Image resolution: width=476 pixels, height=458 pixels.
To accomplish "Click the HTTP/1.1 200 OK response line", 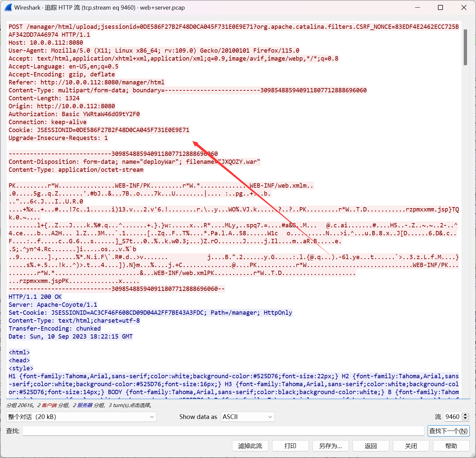I will [35, 297].
